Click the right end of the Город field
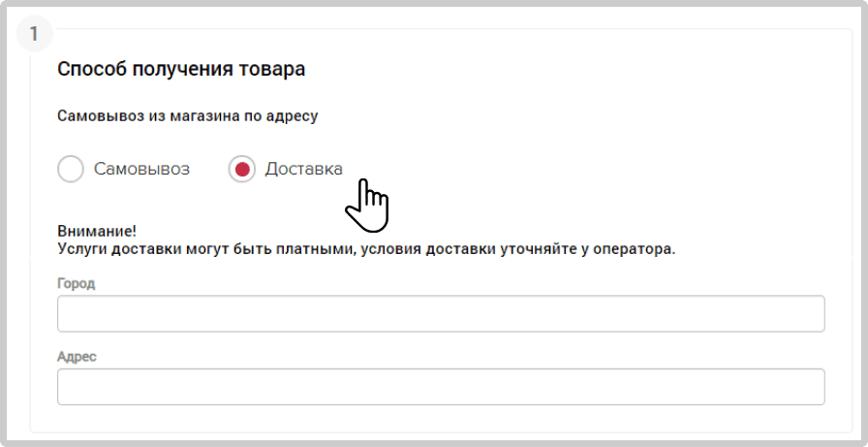 808,313
